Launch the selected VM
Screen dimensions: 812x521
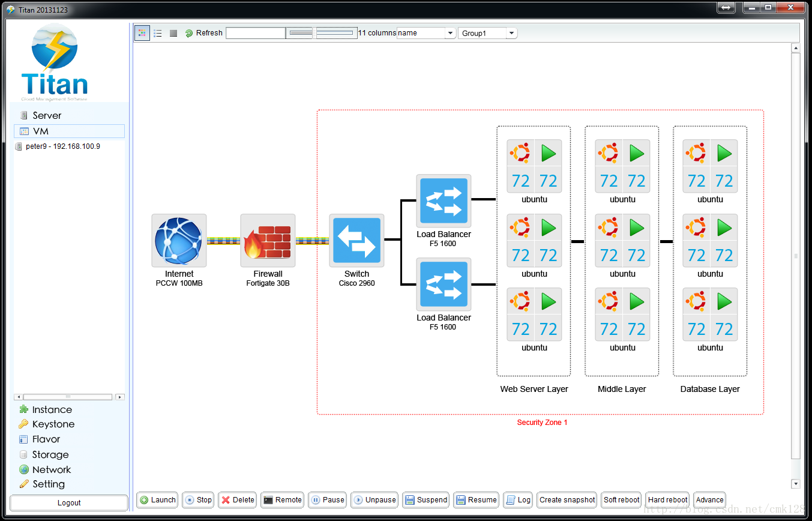157,500
